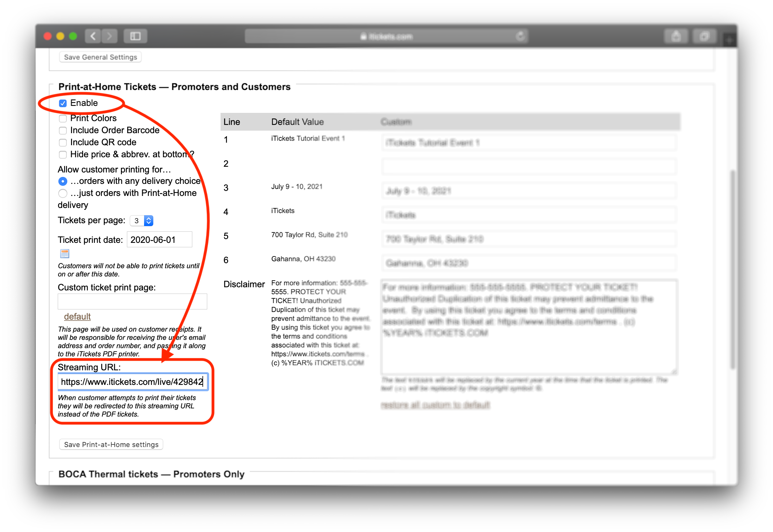Click 'BOCA Thermal tickets — Promoters Only' heading

pyautogui.click(x=151, y=474)
